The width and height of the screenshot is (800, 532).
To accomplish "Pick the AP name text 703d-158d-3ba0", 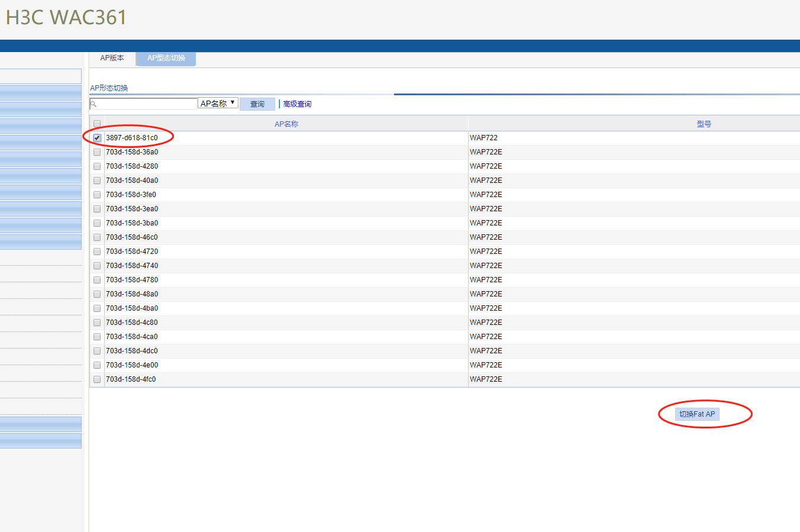I will coord(132,223).
